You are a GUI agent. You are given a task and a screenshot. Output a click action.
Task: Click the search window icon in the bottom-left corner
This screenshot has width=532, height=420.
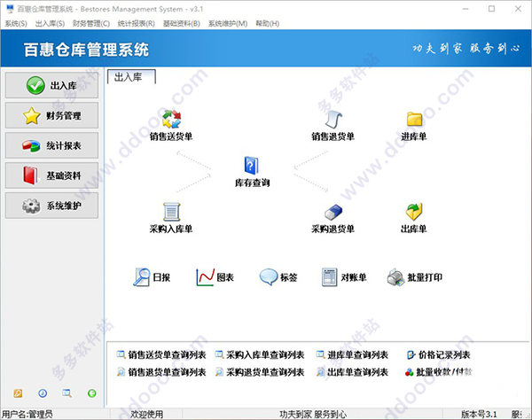point(66,393)
